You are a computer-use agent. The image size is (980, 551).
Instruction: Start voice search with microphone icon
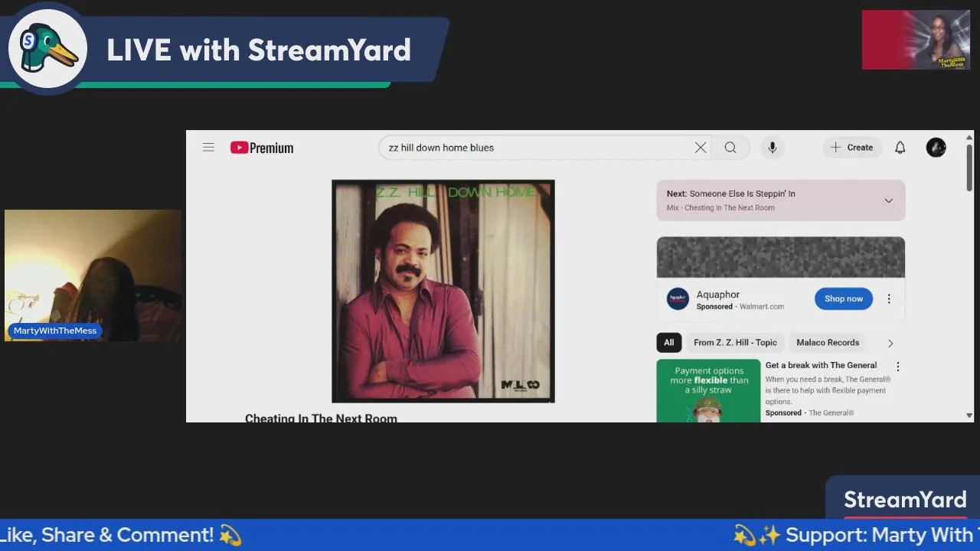pos(772,148)
